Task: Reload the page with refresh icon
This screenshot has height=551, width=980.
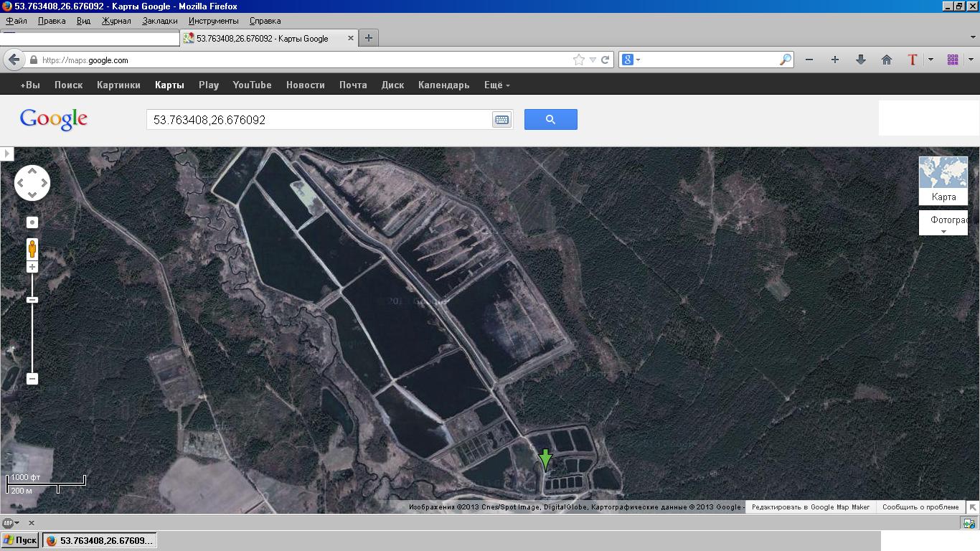Action: click(606, 60)
